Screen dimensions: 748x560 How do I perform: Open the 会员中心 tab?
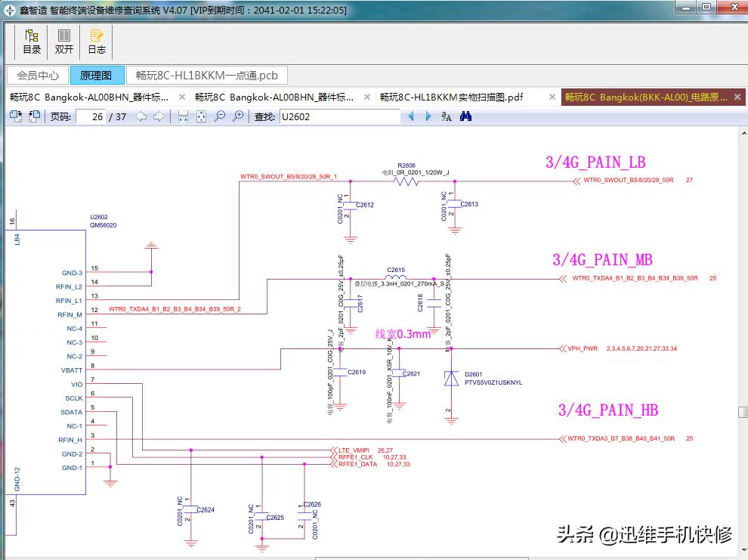[36, 75]
